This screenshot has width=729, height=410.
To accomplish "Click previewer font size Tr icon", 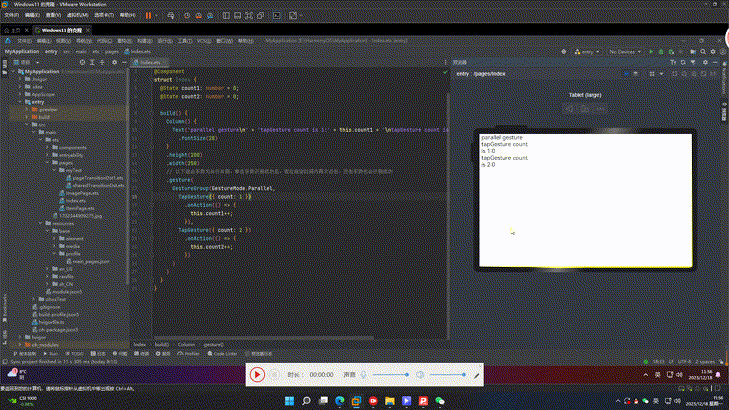I will pyautogui.click(x=673, y=62).
